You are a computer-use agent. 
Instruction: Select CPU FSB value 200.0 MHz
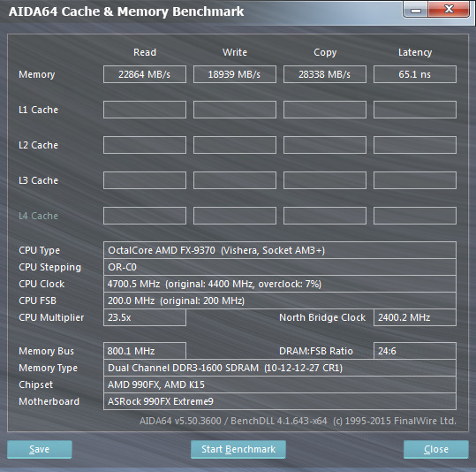point(280,301)
